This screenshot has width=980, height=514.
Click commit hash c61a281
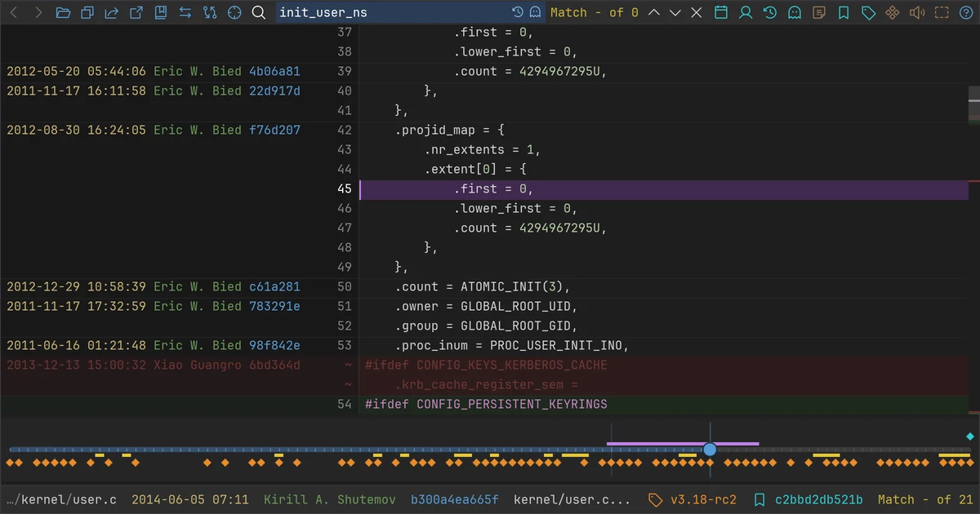pos(274,286)
